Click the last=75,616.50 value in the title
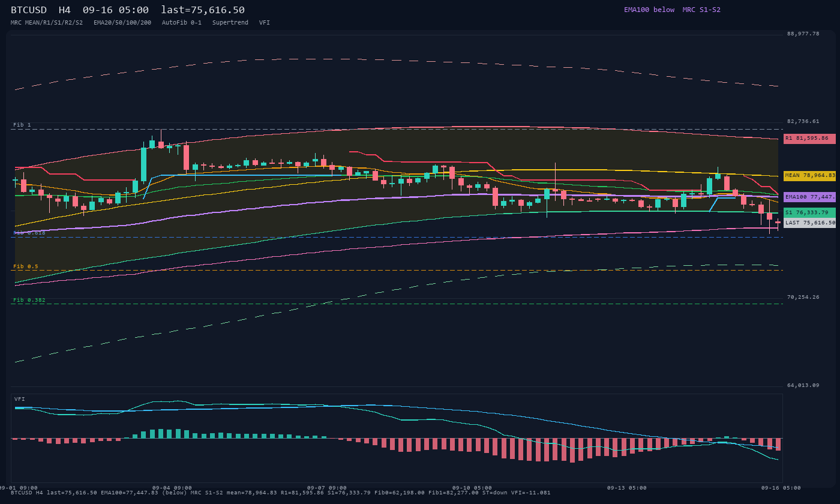 tap(203, 10)
